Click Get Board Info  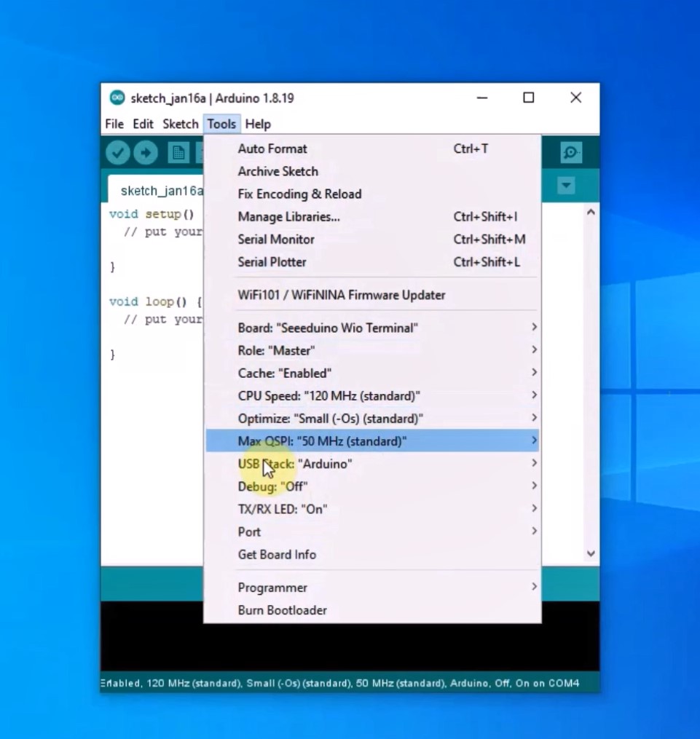click(277, 555)
